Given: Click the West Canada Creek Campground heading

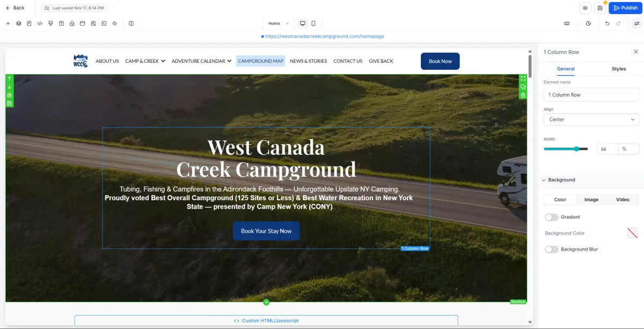Looking at the screenshot, I should pyautogui.click(x=266, y=158).
